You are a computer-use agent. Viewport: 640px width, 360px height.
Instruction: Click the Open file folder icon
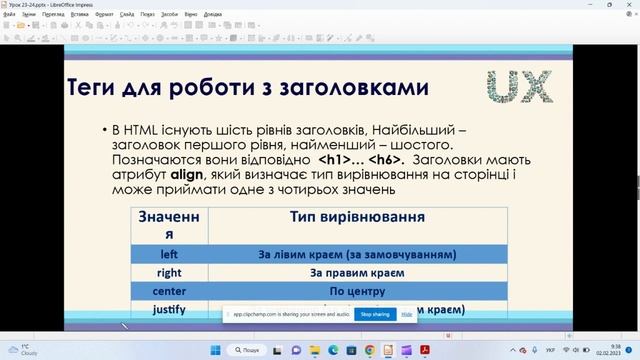20,25
